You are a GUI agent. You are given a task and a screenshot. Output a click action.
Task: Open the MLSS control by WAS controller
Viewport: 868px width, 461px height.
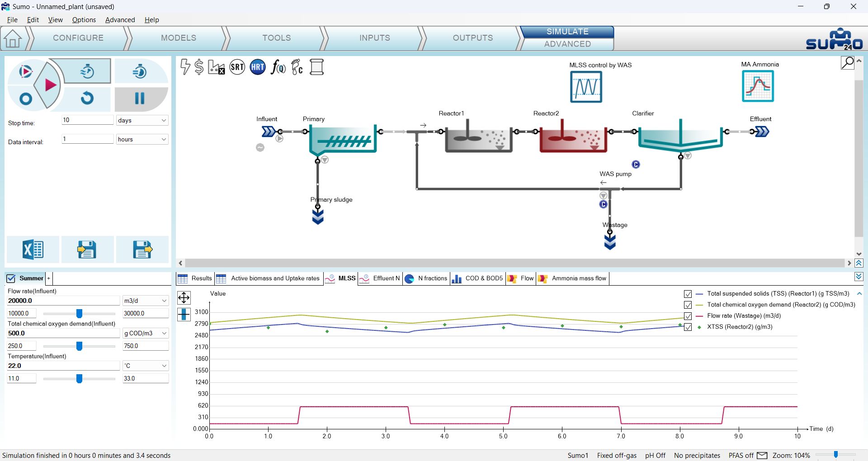[x=586, y=87]
